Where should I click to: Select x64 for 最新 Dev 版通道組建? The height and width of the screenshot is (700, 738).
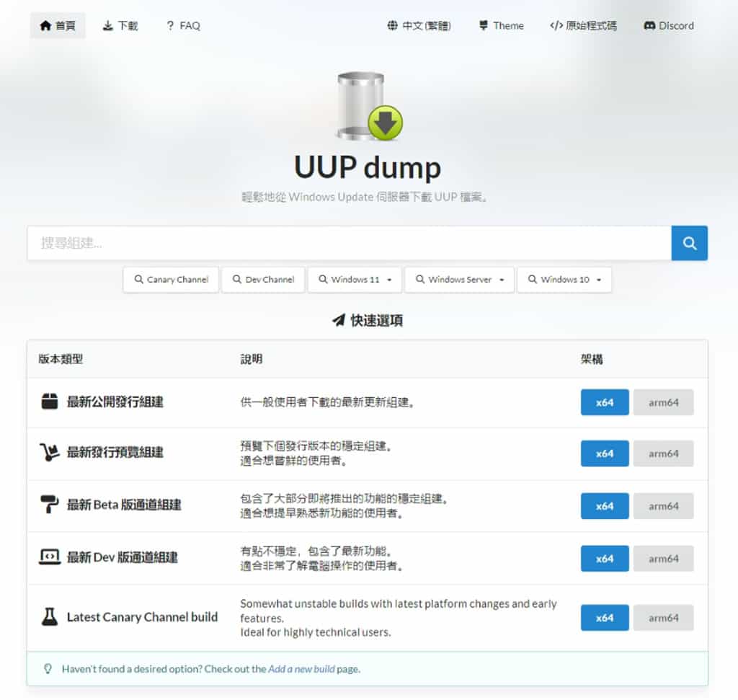click(605, 559)
